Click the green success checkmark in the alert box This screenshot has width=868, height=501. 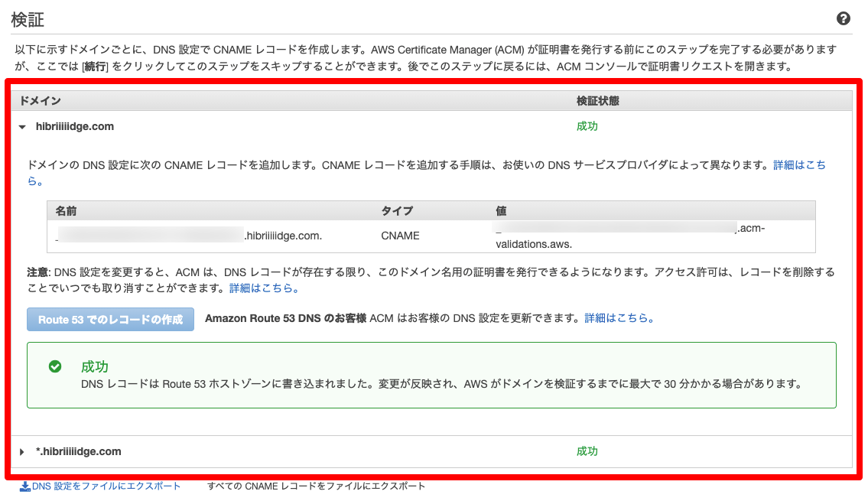point(57,368)
